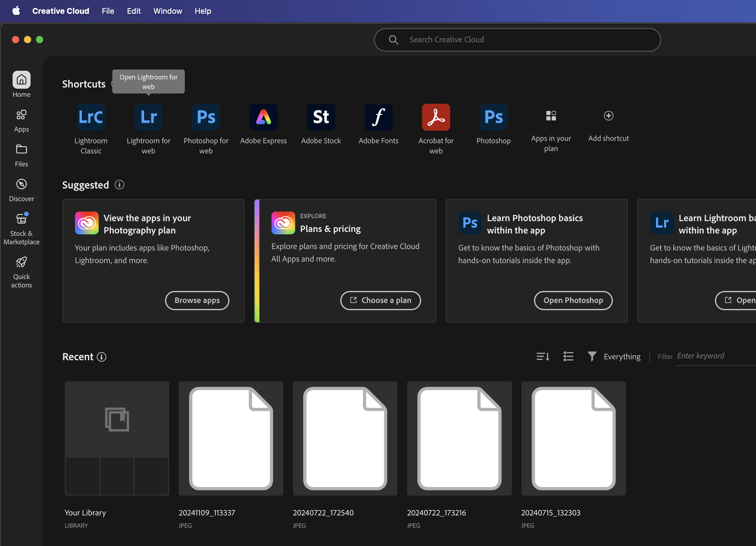Change the sort order of Recent files
Viewport: 756px width, 546px height.
(x=542, y=356)
